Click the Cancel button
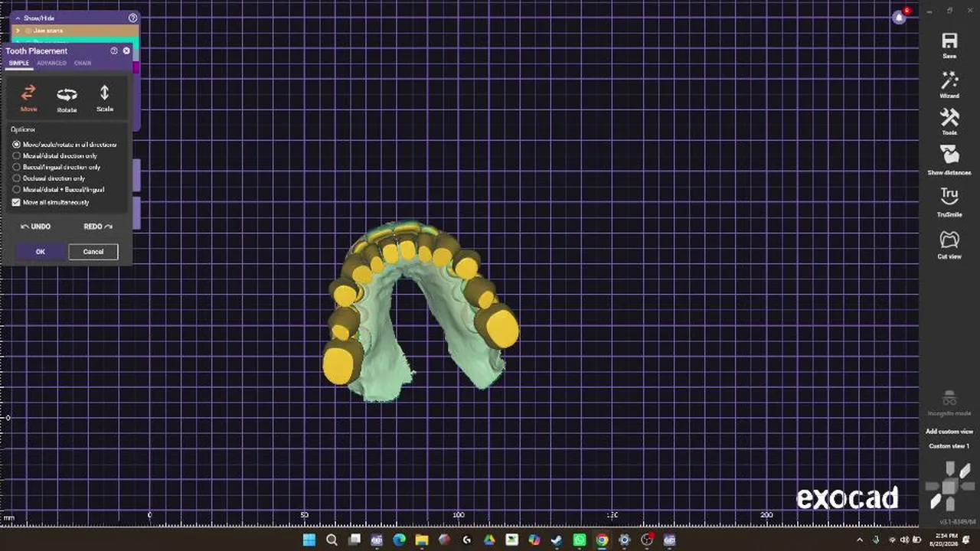This screenshot has height=551, width=980. (93, 252)
